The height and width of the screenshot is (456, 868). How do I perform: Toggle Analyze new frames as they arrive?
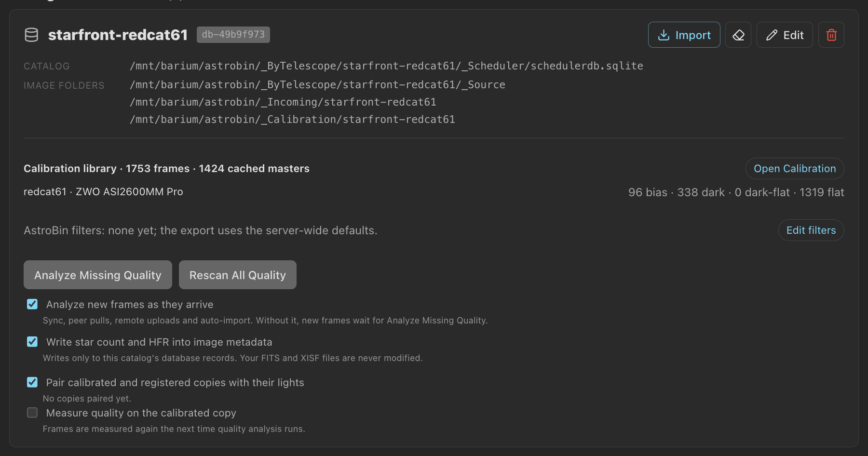[32, 304]
